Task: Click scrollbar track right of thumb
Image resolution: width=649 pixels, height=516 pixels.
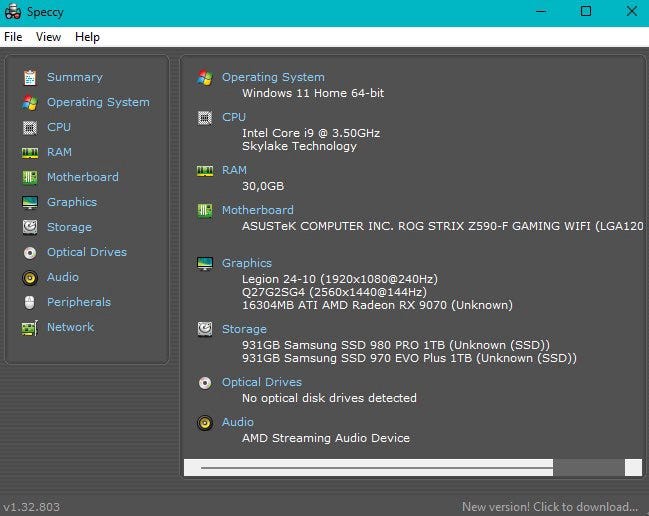Action: (x=589, y=468)
